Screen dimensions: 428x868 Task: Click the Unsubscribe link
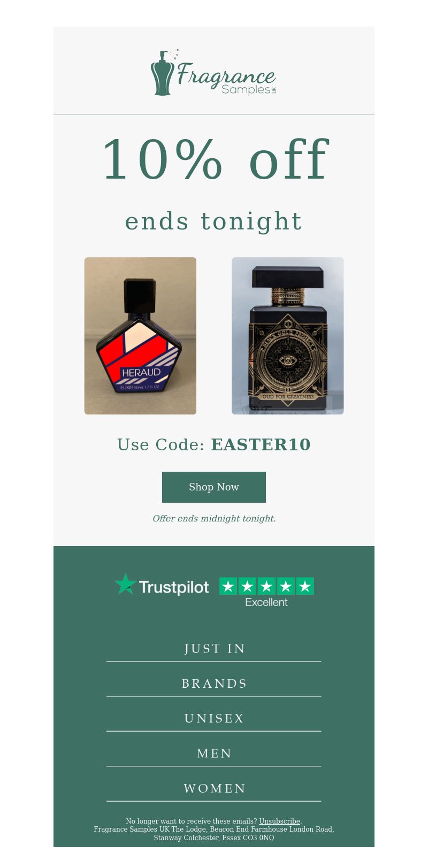click(x=279, y=821)
